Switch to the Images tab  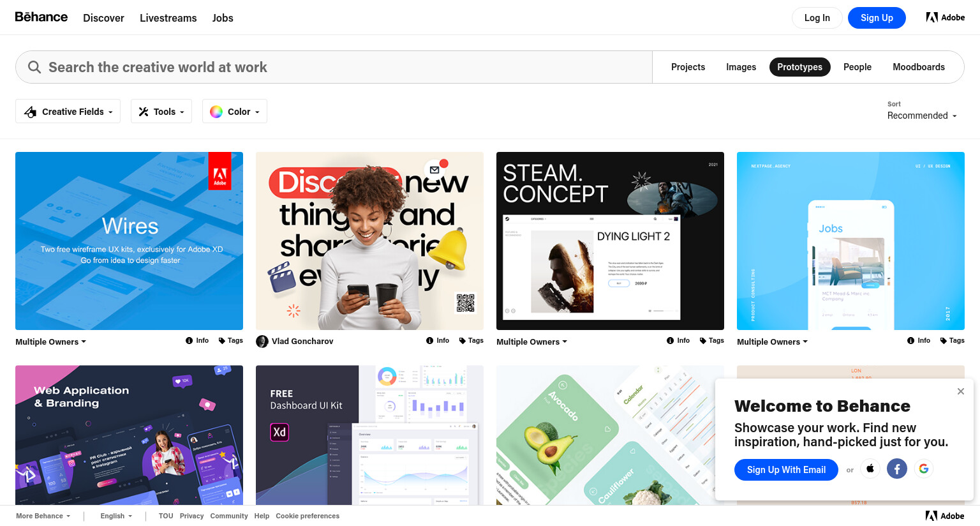[741, 67]
